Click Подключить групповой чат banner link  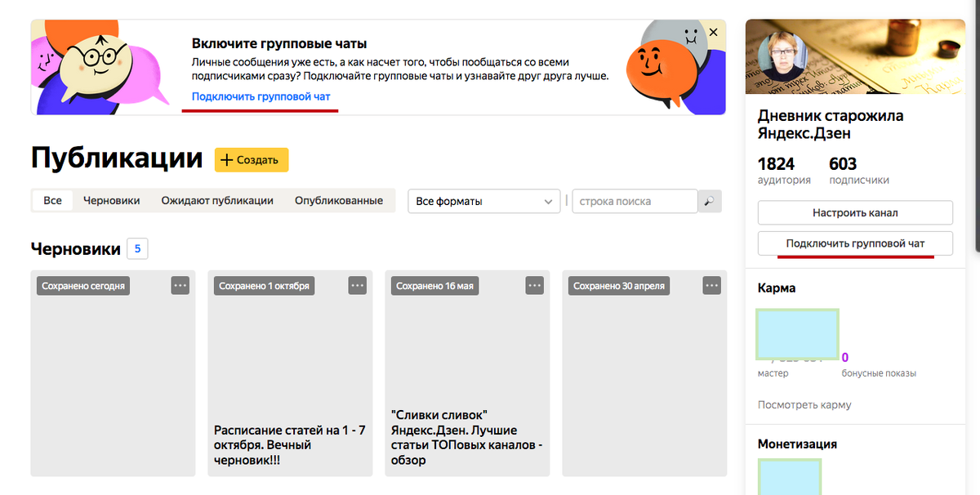261,96
